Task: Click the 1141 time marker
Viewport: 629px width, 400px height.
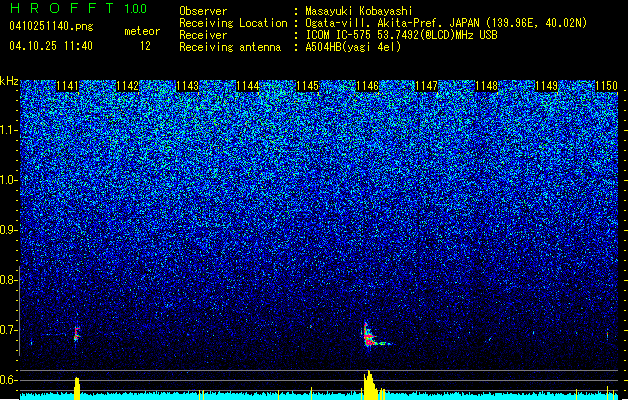Action: click(x=67, y=86)
